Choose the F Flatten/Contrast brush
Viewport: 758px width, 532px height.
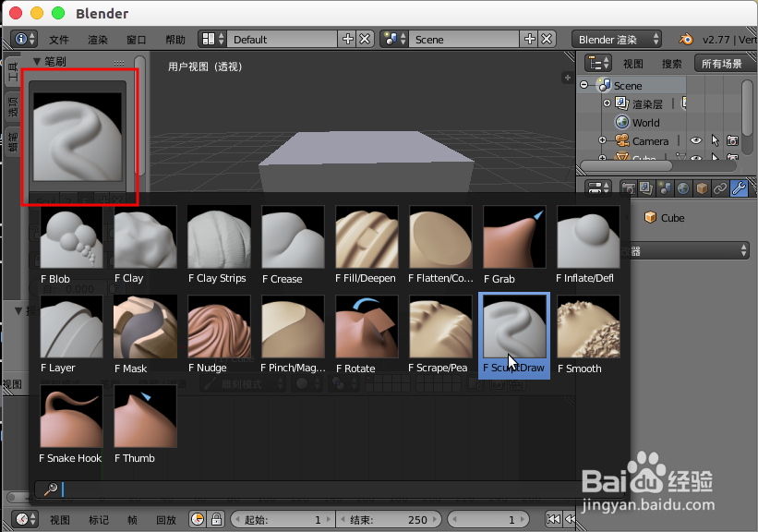click(440, 245)
